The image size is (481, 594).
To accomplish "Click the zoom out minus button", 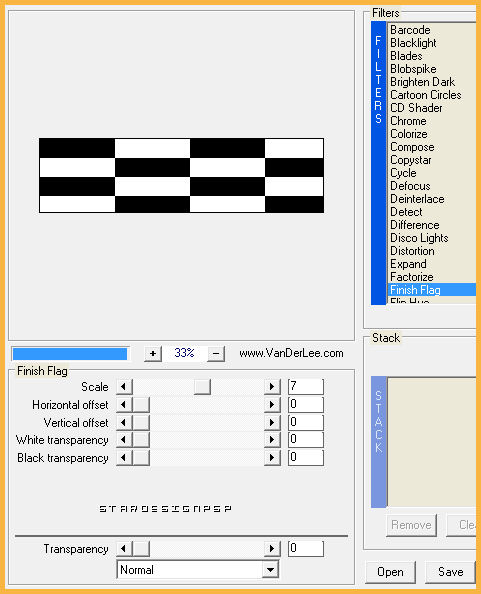I will pos(216,353).
